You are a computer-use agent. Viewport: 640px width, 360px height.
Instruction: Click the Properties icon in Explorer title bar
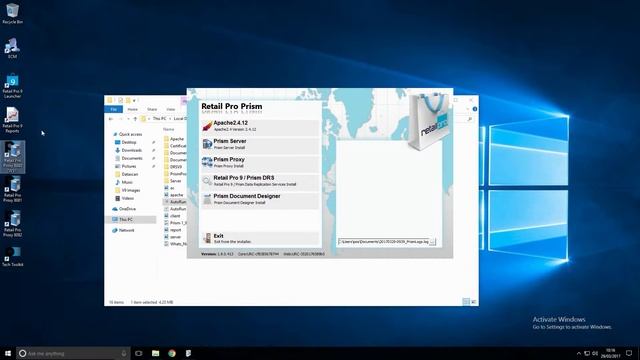(120, 100)
